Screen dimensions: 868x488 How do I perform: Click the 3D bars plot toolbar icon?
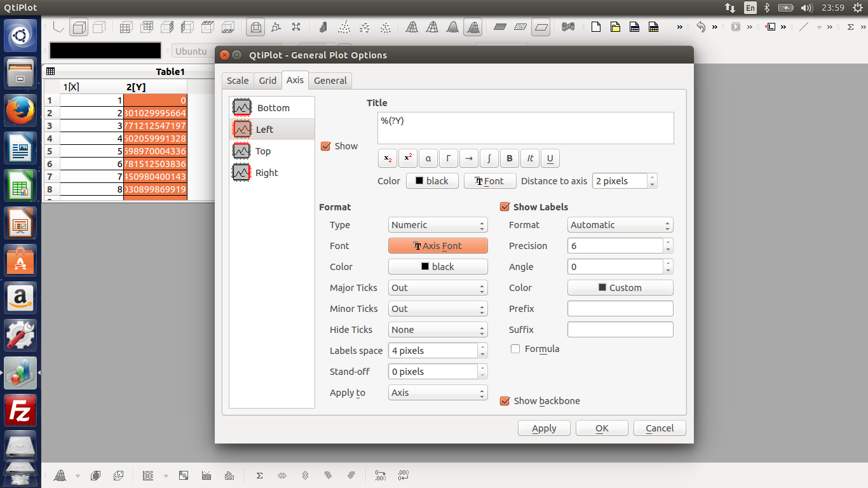(323, 27)
